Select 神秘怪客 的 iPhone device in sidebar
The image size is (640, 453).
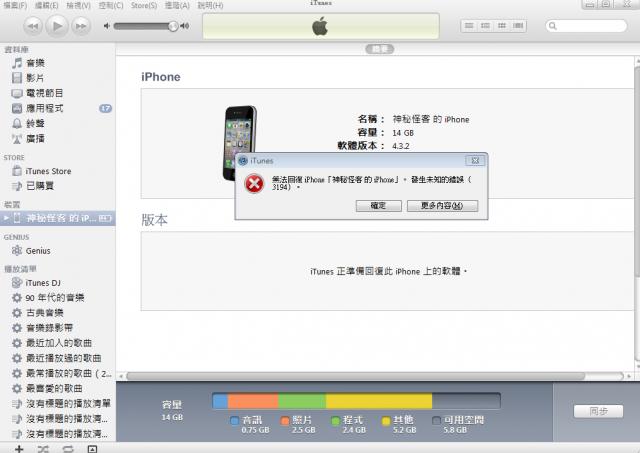pyautogui.click(x=57, y=218)
